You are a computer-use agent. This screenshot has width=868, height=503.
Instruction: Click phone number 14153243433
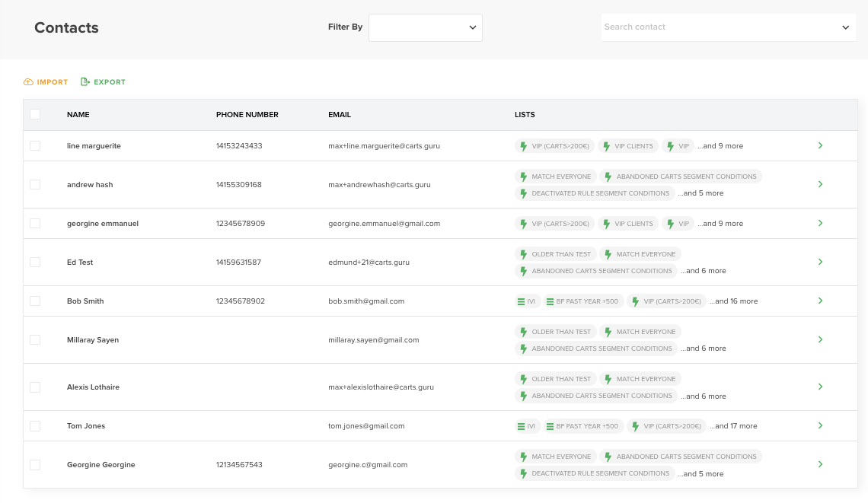pos(239,146)
